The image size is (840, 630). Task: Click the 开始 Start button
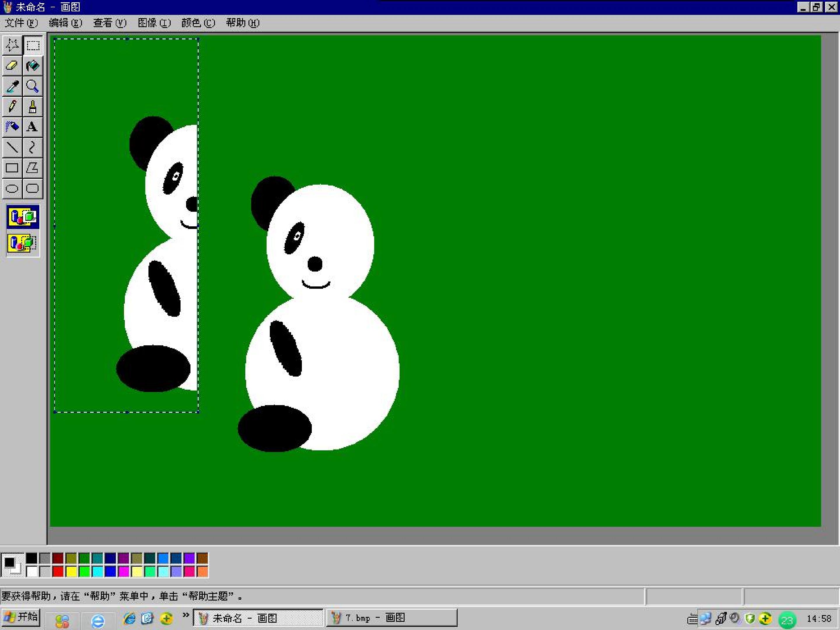point(20,617)
